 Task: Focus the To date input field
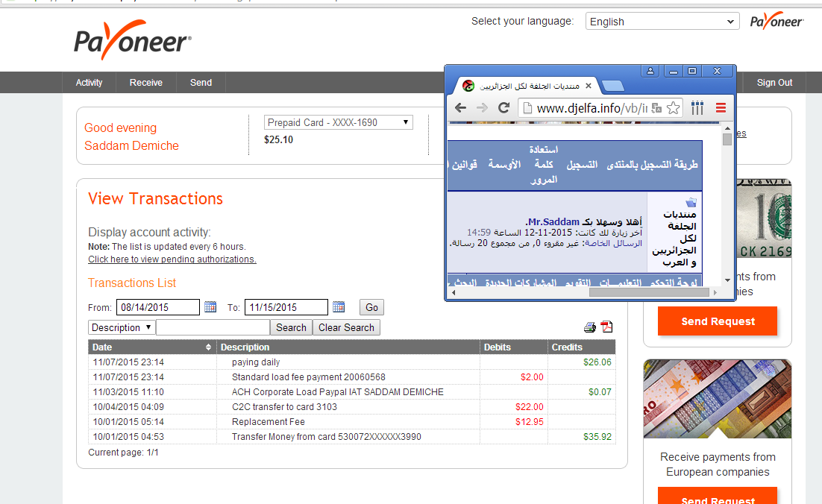pos(286,307)
